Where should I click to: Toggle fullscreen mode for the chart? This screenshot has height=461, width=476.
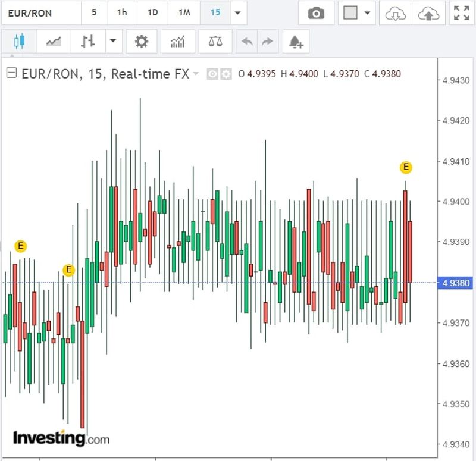point(461,13)
